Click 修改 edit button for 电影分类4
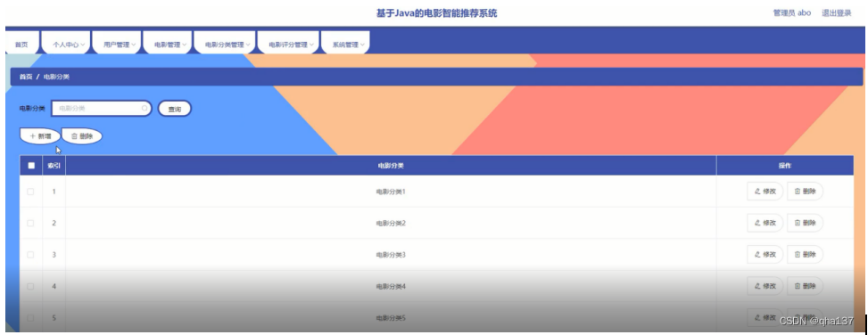868x335 pixels. [765, 286]
